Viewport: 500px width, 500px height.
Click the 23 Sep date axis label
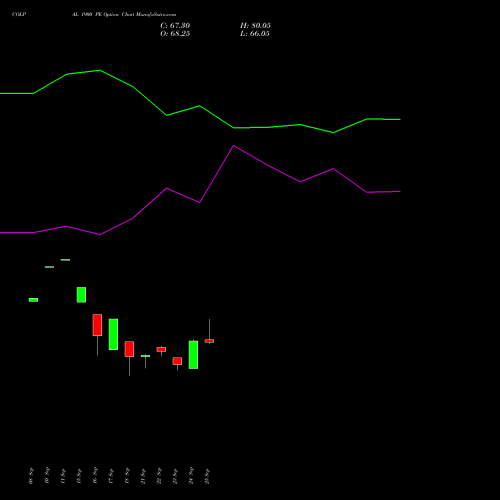click(175, 476)
